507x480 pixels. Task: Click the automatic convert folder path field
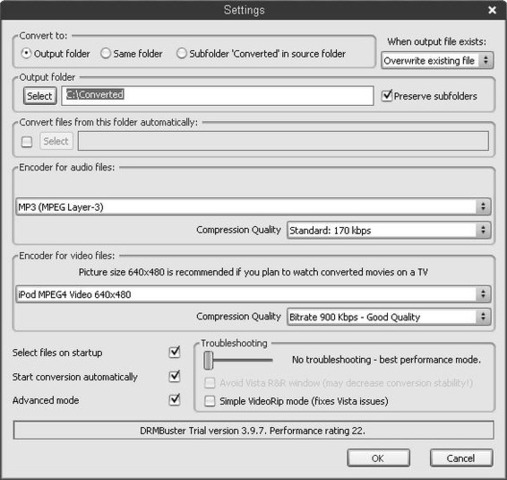tap(283, 141)
